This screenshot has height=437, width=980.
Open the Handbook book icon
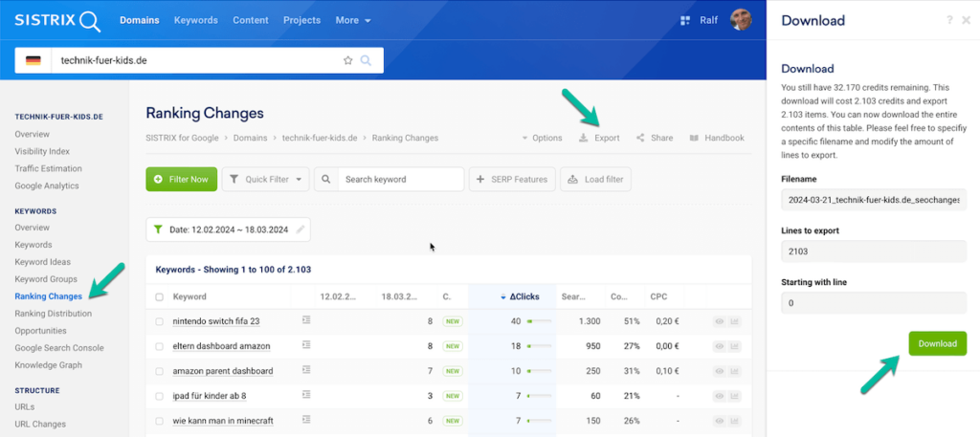click(x=694, y=138)
